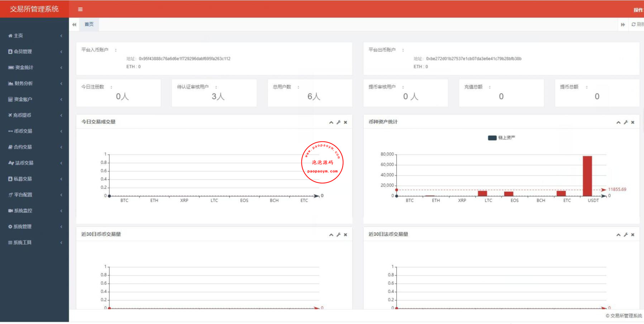Close the 币种资产统计 panel

pyautogui.click(x=633, y=122)
